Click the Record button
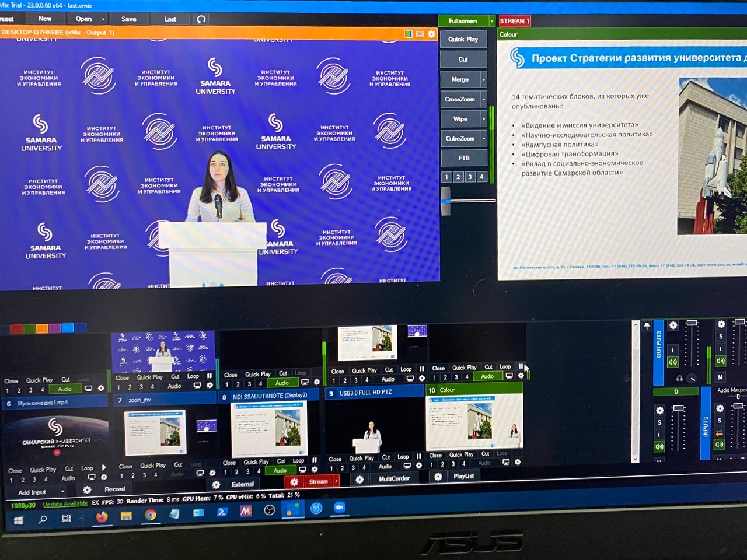This screenshot has height=560, width=747. [114, 489]
